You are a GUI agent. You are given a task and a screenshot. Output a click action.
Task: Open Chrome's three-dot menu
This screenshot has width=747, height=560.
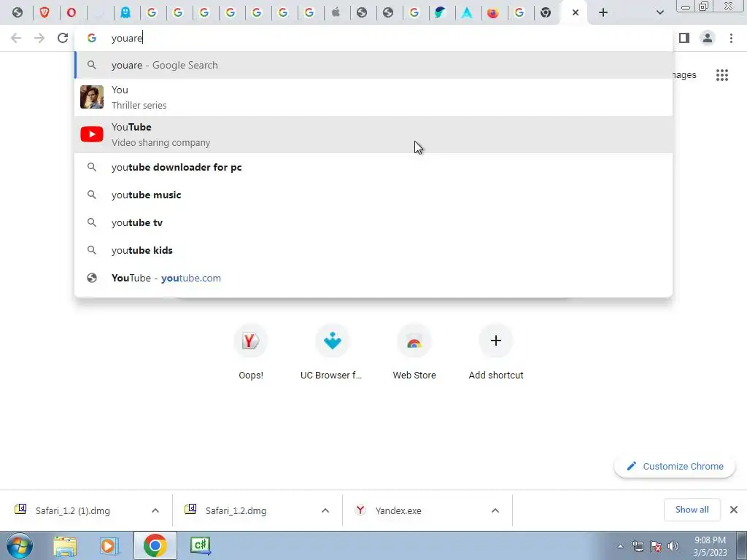pyautogui.click(x=731, y=38)
